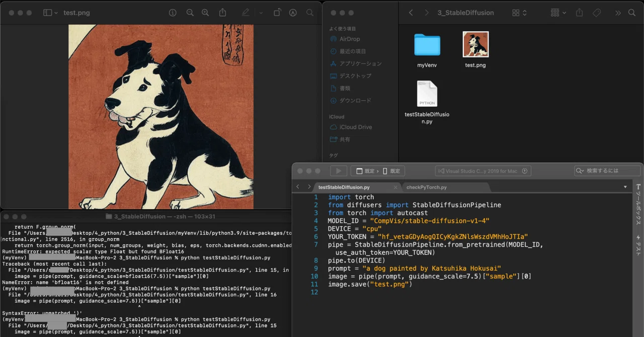Open the device 既定 target selector
Image resolution: width=644 pixels, height=337 pixels.
tap(392, 171)
